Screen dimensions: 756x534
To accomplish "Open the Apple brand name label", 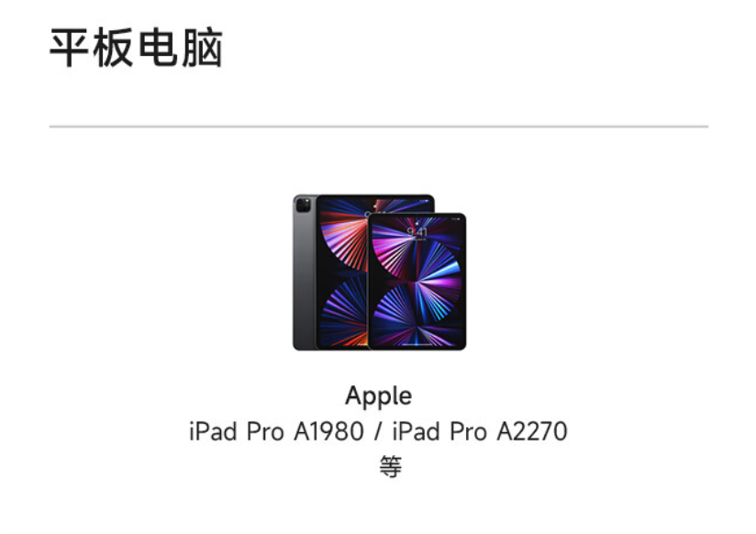I will tap(379, 396).
